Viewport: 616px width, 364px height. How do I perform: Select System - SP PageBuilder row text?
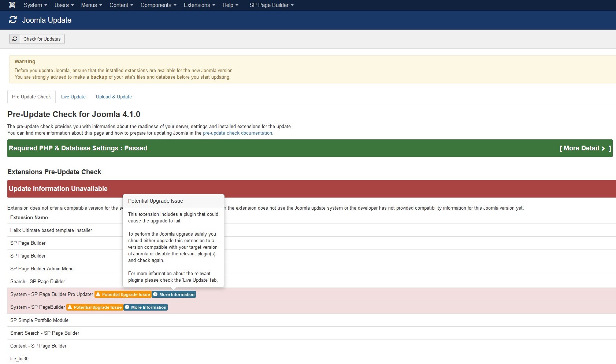37,307
